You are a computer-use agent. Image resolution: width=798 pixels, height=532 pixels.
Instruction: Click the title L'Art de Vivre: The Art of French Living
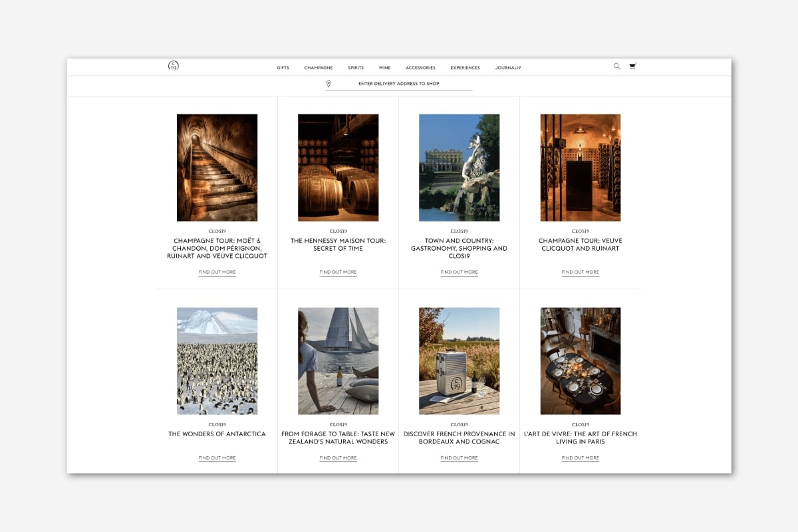580,438
